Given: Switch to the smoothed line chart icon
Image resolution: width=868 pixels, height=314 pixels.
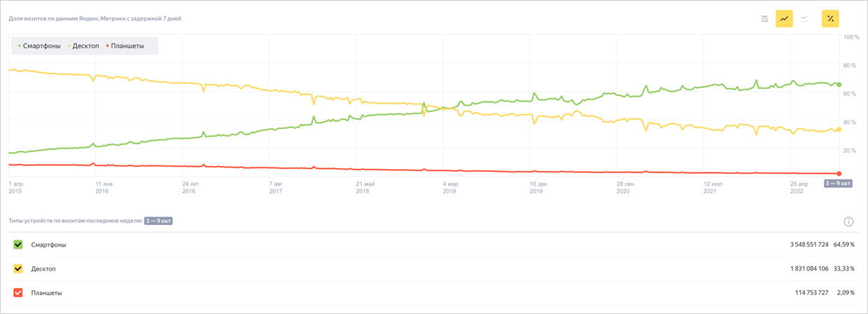Looking at the screenshot, I should (804, 18).
